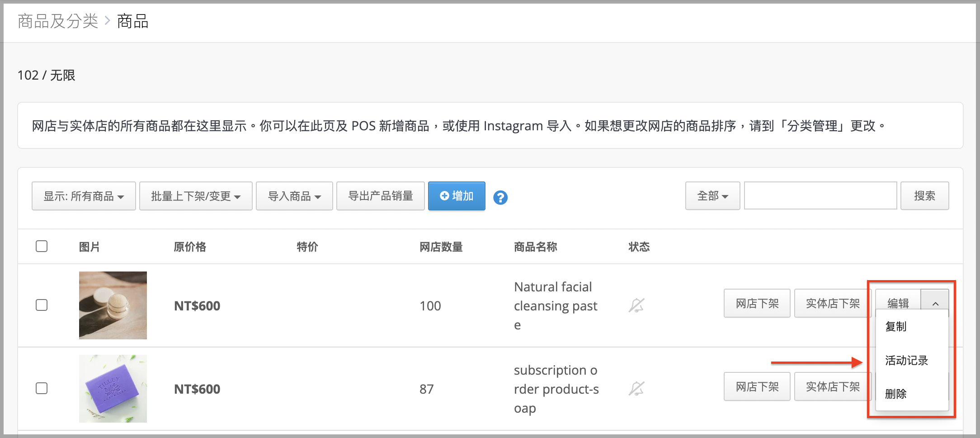Click the 特价 column header

click(307, 247)
